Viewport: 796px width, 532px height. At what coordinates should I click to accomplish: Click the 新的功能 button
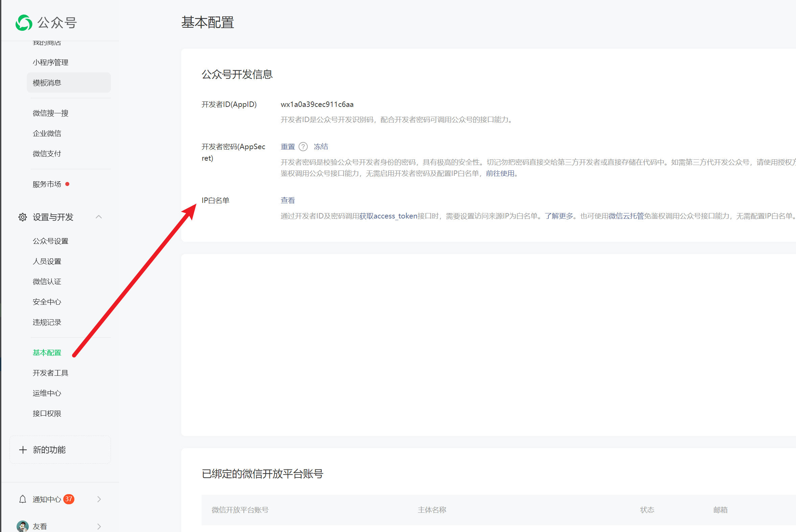(60, 450)
